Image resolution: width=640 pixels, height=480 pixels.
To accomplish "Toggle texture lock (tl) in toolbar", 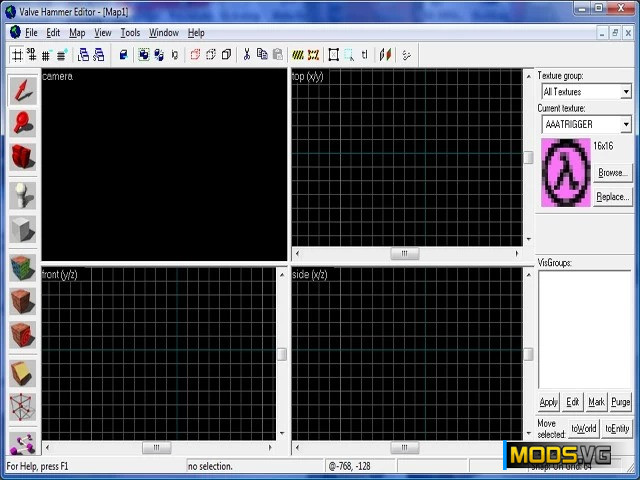I will 364,54.
